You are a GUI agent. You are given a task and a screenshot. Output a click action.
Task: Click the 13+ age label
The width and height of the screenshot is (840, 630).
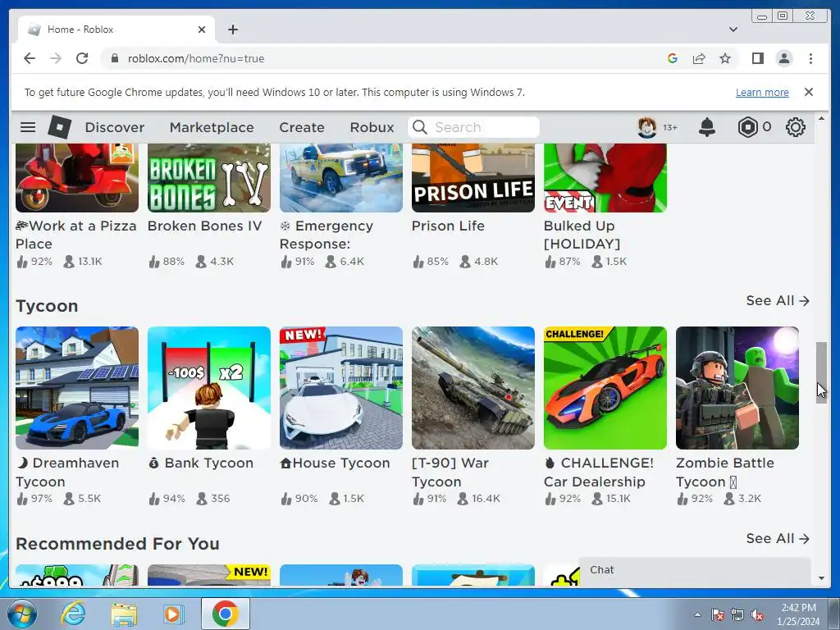670,127
